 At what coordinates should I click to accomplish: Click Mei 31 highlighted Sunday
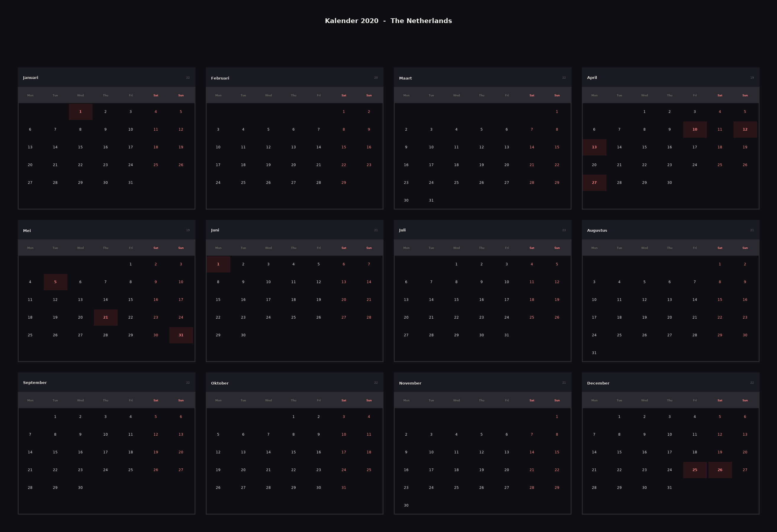pyautogui.click(x=181, y=335)
